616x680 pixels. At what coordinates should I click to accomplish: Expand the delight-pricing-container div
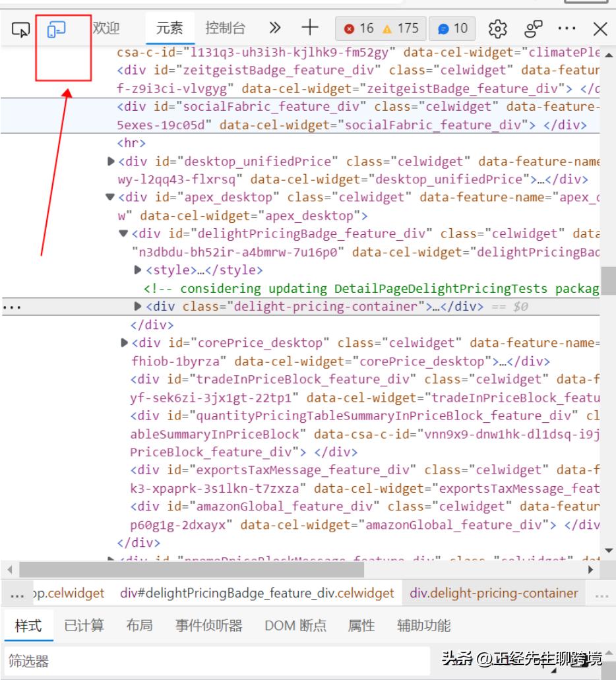pos(138,306)
